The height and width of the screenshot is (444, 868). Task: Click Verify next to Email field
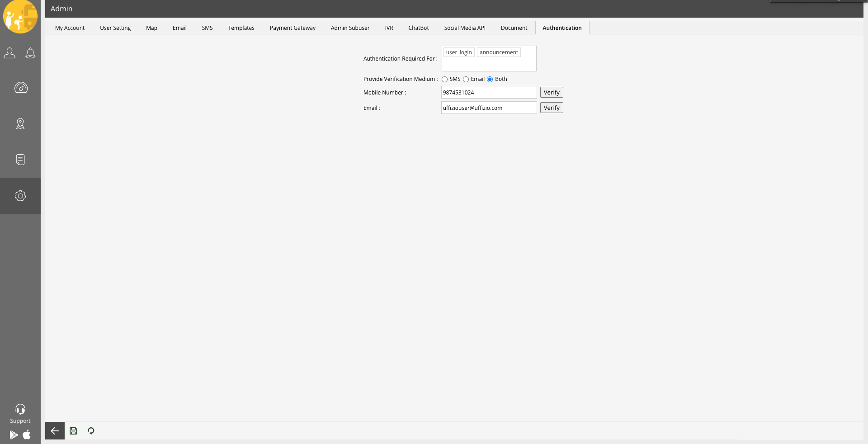click(x=551, y=108)
